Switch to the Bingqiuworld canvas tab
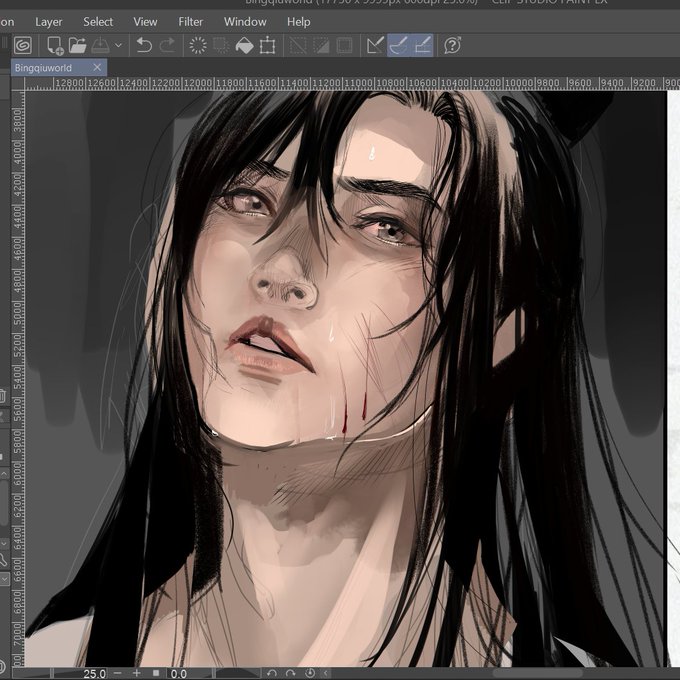Image resolution: width=680 pixels, height=680 pixels. click(43, 68)
